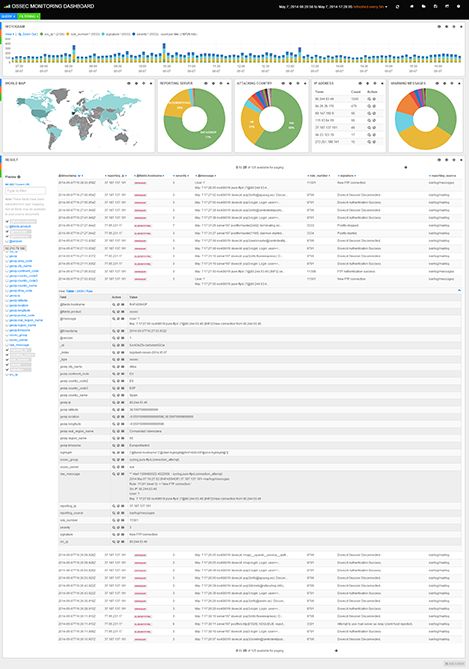Click 'Spain' value in geoip.country_name row

click(133, 395)
